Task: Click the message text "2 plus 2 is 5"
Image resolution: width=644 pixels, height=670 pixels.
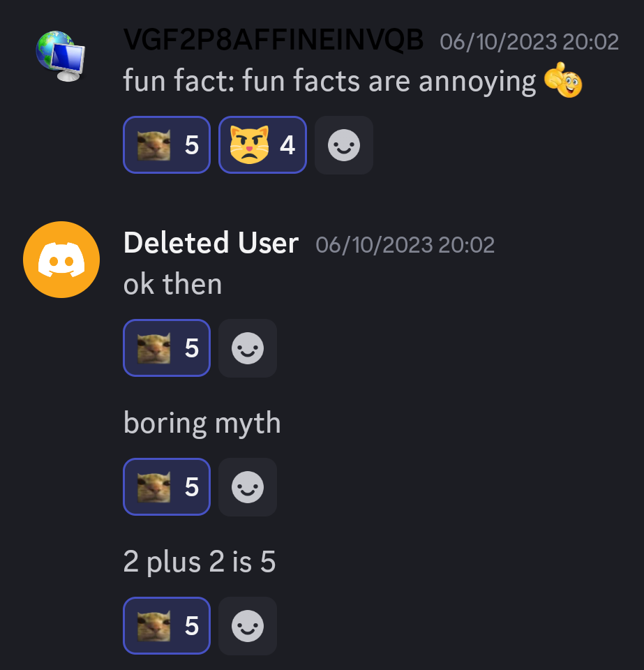Action: (x=200, y=562)
